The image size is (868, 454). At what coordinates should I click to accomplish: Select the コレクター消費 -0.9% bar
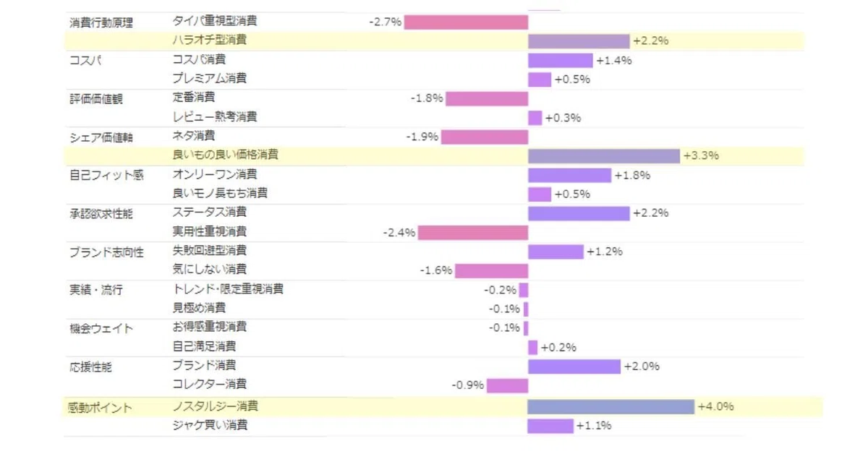[508, 385]
